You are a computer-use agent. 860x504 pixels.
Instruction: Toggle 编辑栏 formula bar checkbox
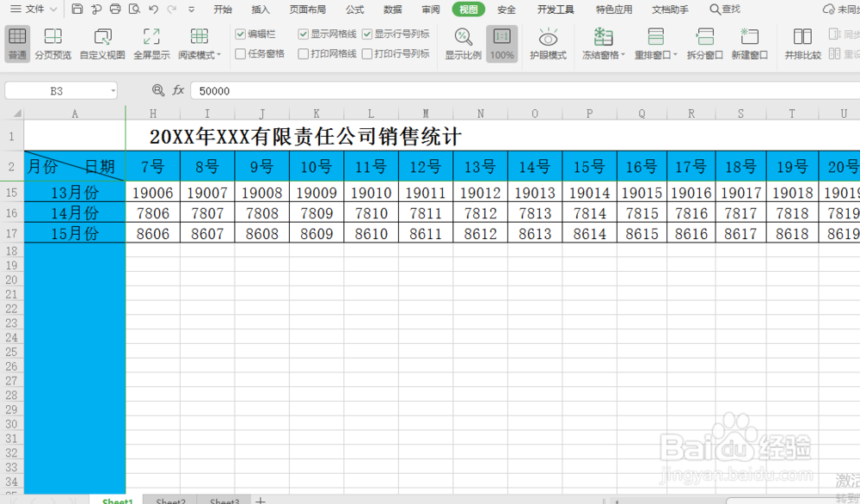(240, 34)
